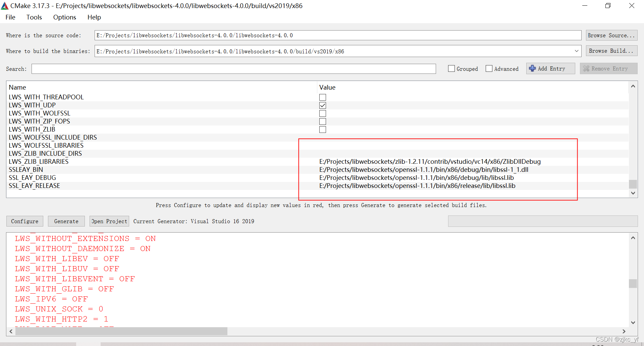Click Browse Source to choose source folder
This screenshot has width=644, height=346.
pyautogui.click(x=611, y=35)
